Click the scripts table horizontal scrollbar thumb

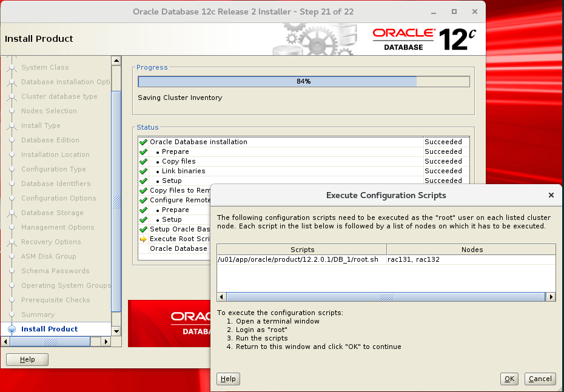[x=386, y=297]
